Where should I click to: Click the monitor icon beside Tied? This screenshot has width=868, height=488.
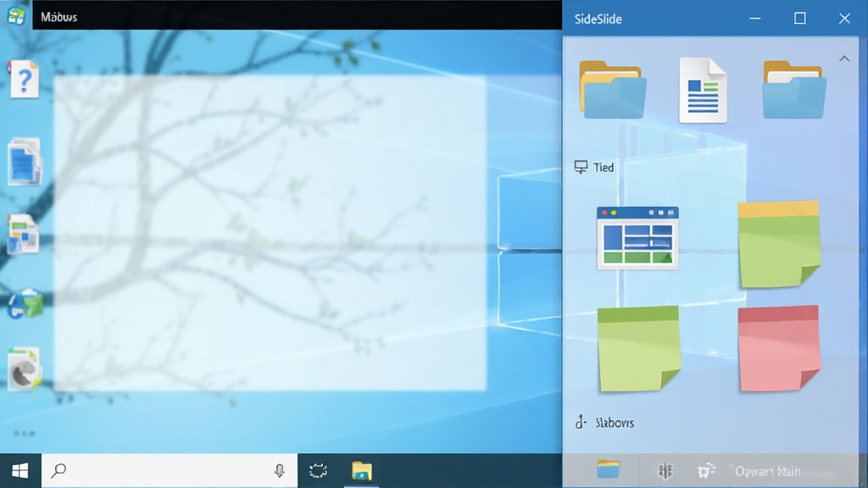point(581,167)
